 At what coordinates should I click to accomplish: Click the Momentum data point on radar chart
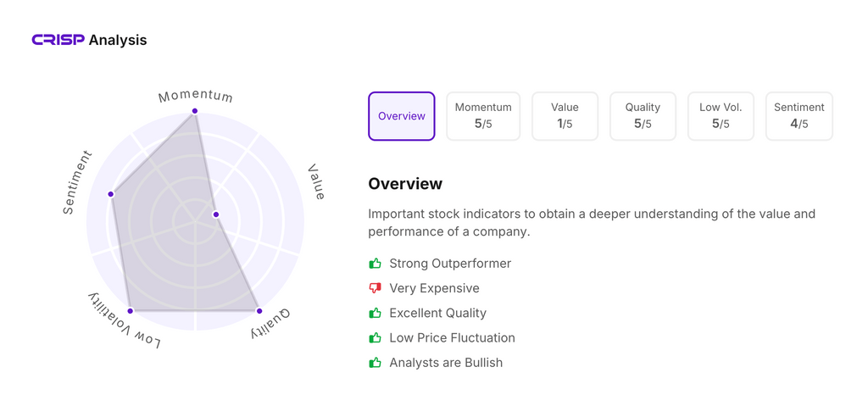195,111
